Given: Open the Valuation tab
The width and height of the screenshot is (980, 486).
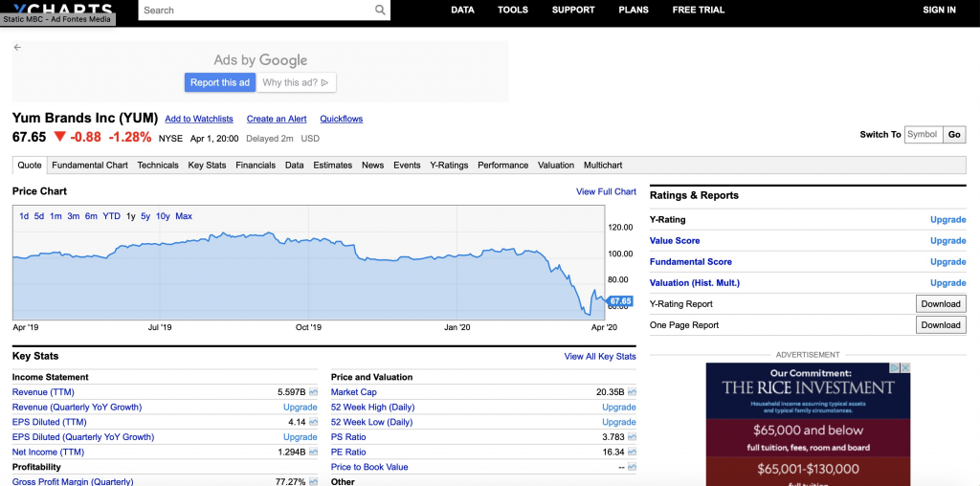Looking at the screenshot, I should pos(556,166).
